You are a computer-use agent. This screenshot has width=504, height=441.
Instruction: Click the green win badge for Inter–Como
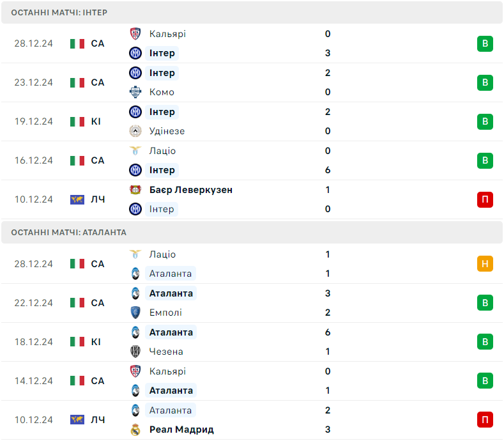pyautogui.click(x=485, y=82)
